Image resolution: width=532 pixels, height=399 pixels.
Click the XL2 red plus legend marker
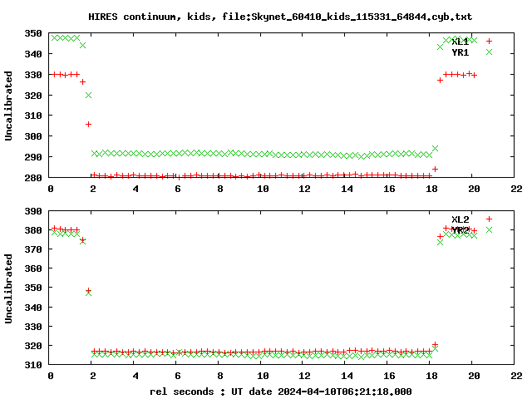point(489,219)
